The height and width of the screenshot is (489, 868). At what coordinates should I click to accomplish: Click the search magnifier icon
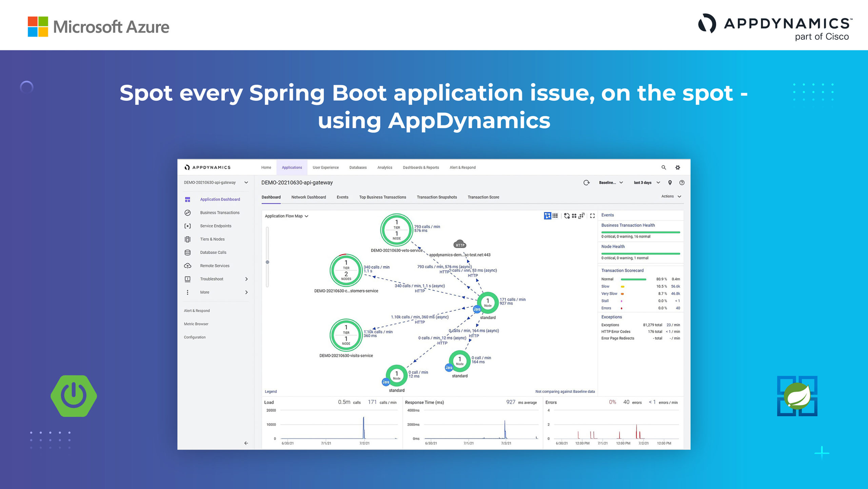coord(664,167)
